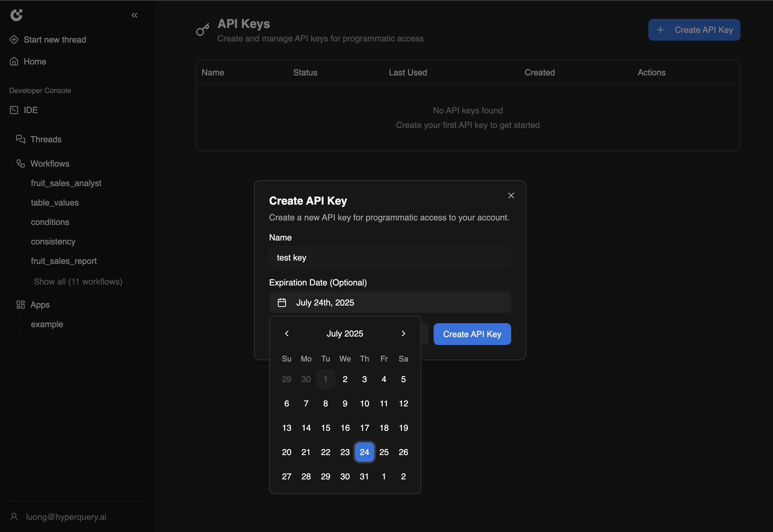This screenshot has height=532, width=773.
Task: Click the Apps grid icon
Action: point(21,304)
